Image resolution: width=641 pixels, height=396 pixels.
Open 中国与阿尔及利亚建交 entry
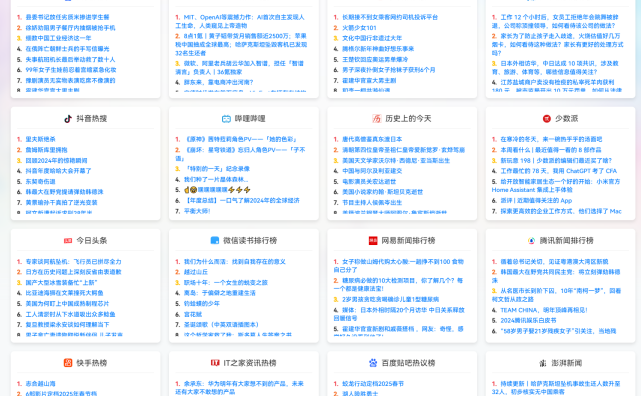click(x=372, y=171)
